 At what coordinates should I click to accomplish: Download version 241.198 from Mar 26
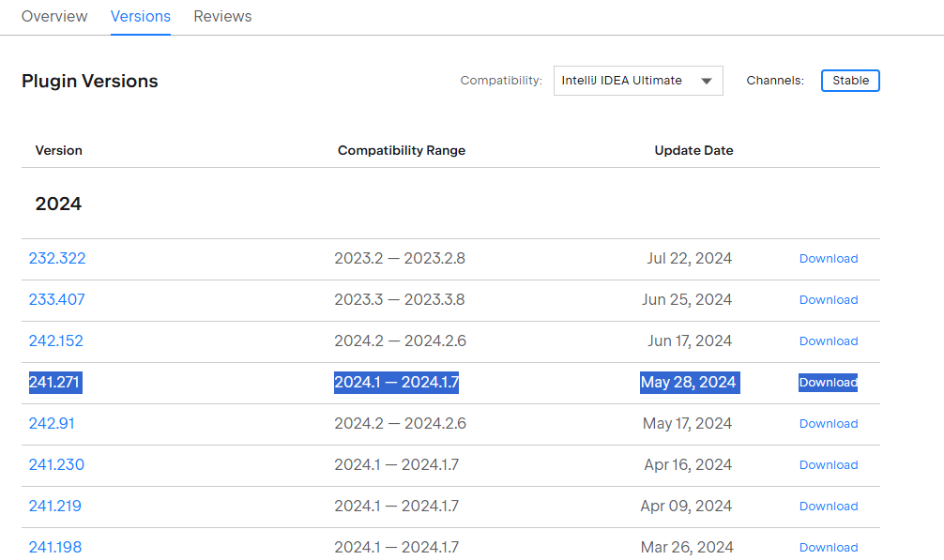(x=829, y=548)
